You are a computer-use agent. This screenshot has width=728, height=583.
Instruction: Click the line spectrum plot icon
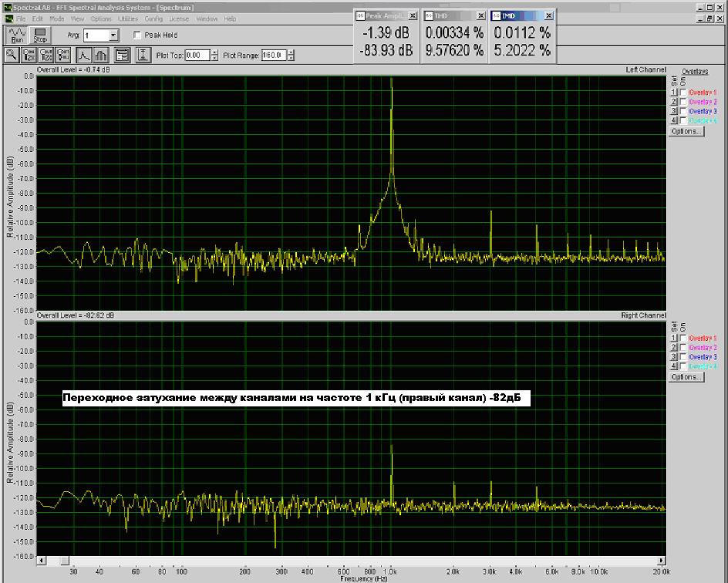click(x=86, y=55)
